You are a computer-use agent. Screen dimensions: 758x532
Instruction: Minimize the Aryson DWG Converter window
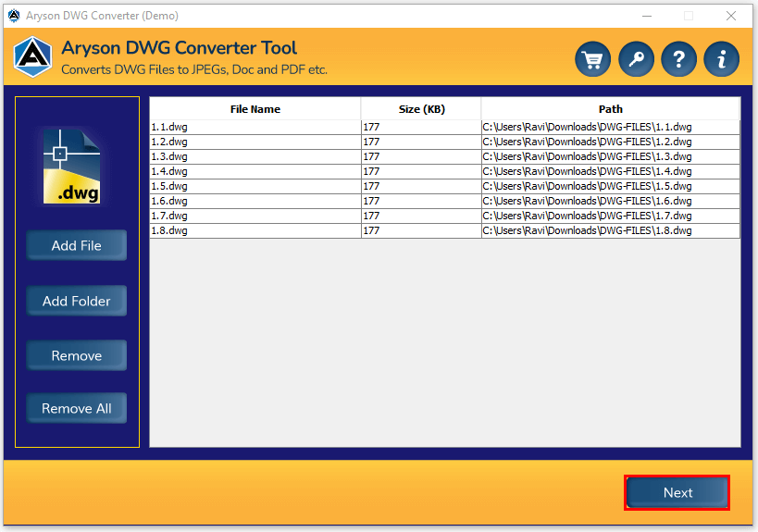[647, 16]
